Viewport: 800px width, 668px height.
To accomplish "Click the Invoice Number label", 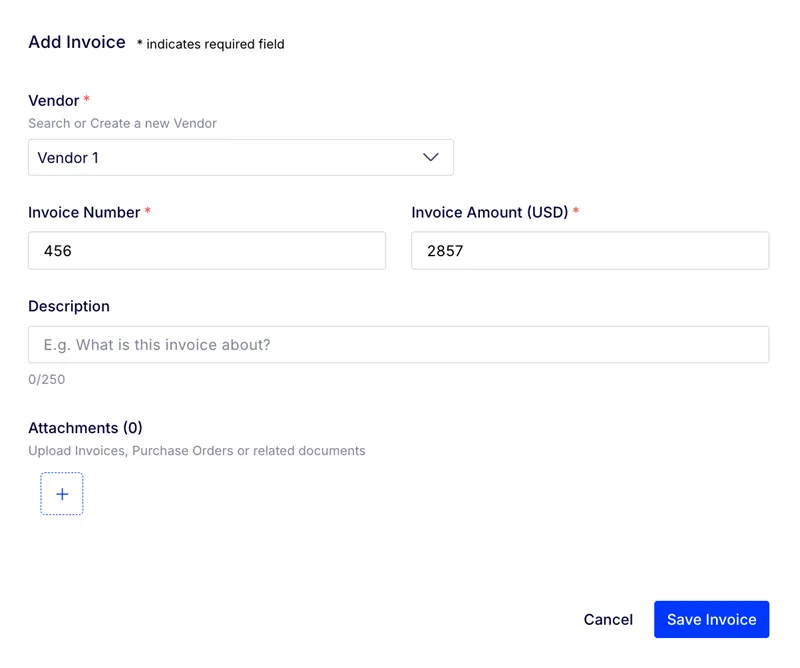I will click(x=84, y=212).
